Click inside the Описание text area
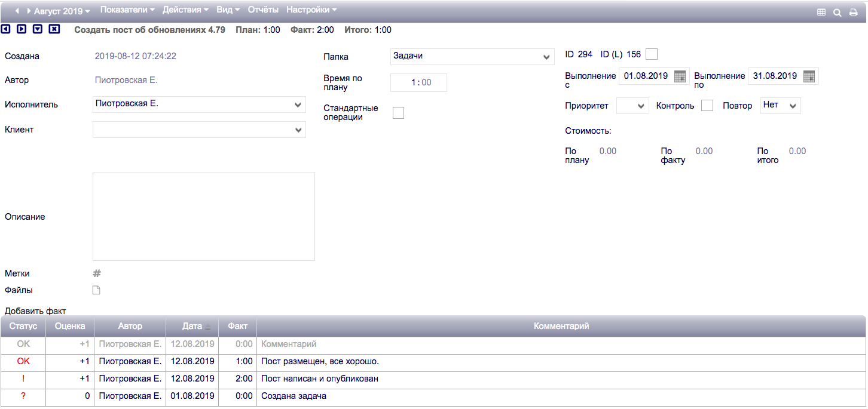The height and width of the screenshot is (409, 868). [x=204, y=217]
